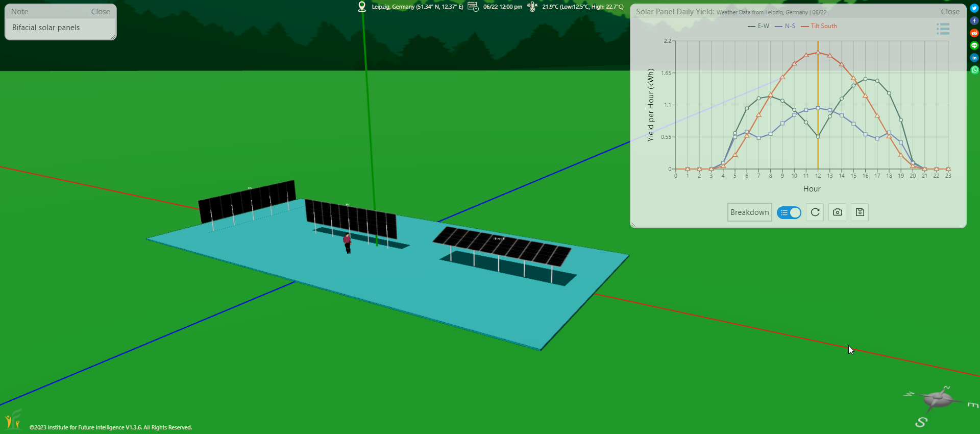Close the Note panel

point(101,12)
